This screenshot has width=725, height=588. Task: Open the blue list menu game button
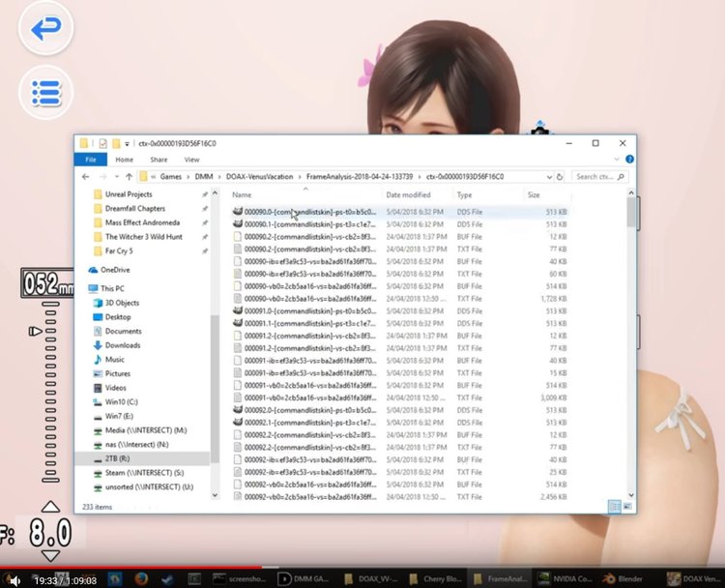pyautogui.click(x=45, y=93)
